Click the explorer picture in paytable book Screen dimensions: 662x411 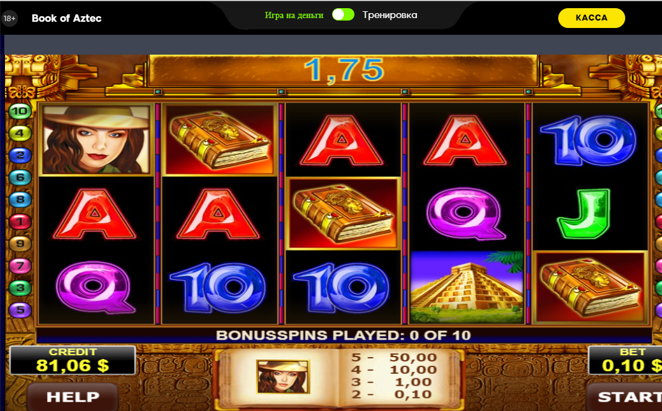click(x=283, y=376)
